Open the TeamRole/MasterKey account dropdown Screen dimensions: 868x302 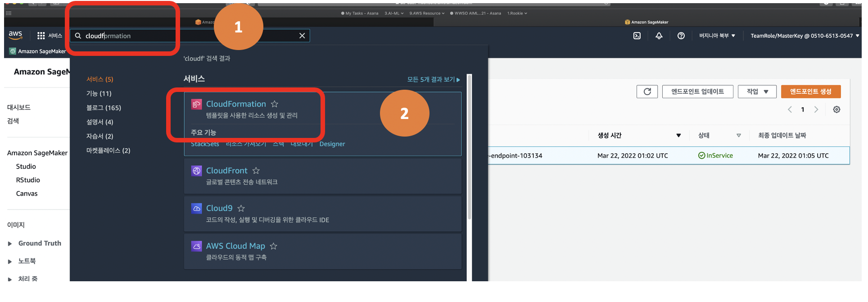tap(805, 36)
